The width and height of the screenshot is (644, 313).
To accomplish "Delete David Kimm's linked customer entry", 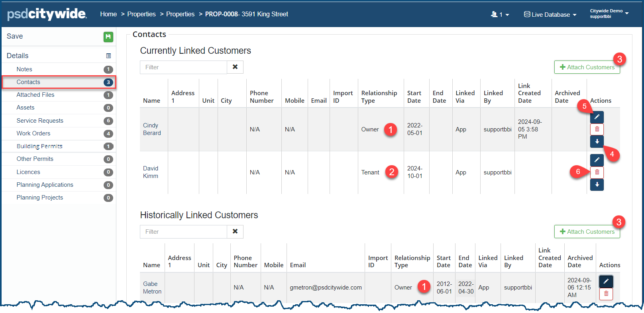I will [597, 172].
